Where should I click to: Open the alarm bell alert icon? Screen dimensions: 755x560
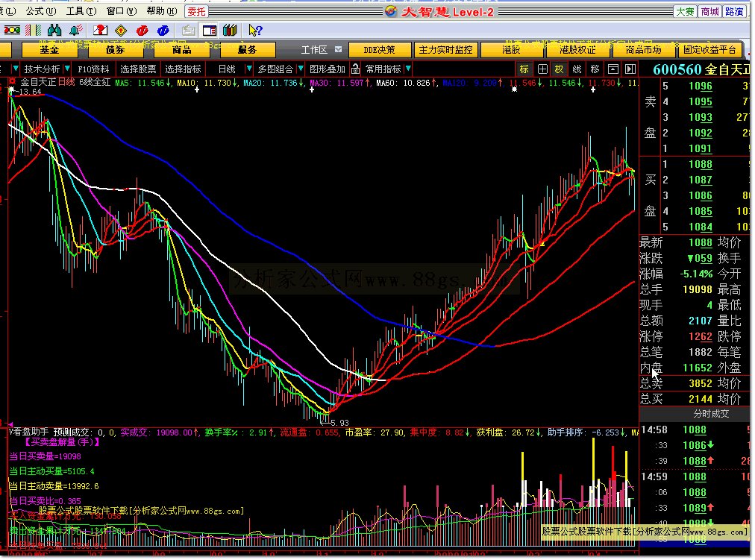(x=75, y=31)
